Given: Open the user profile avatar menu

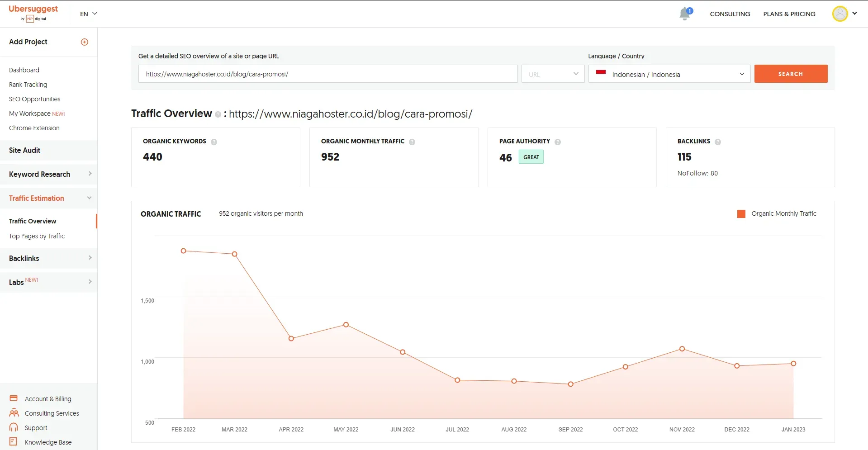Looking at the screenshot, I should [x=840, y=14].
